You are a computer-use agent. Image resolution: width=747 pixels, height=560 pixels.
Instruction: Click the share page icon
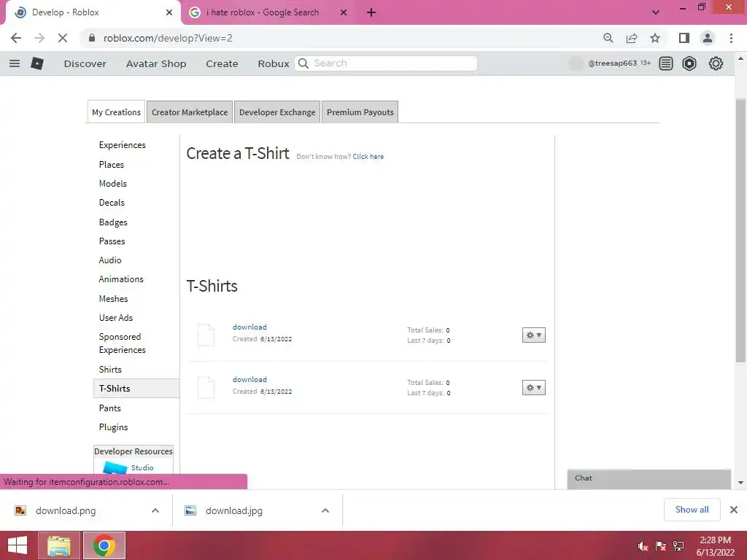tap(632, 38)
